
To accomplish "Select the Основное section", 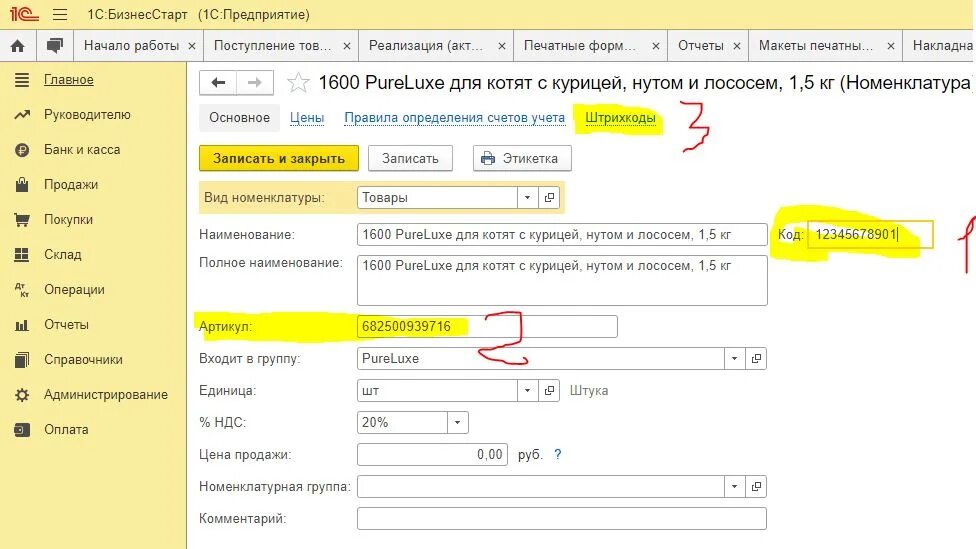I will (x=239, y=118).
